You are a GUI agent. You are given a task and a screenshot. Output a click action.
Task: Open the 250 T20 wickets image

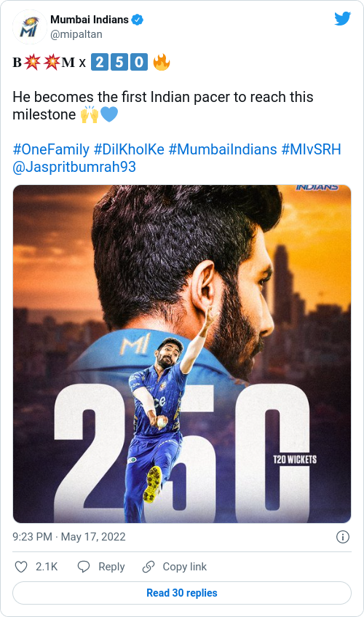pos(182,354)
